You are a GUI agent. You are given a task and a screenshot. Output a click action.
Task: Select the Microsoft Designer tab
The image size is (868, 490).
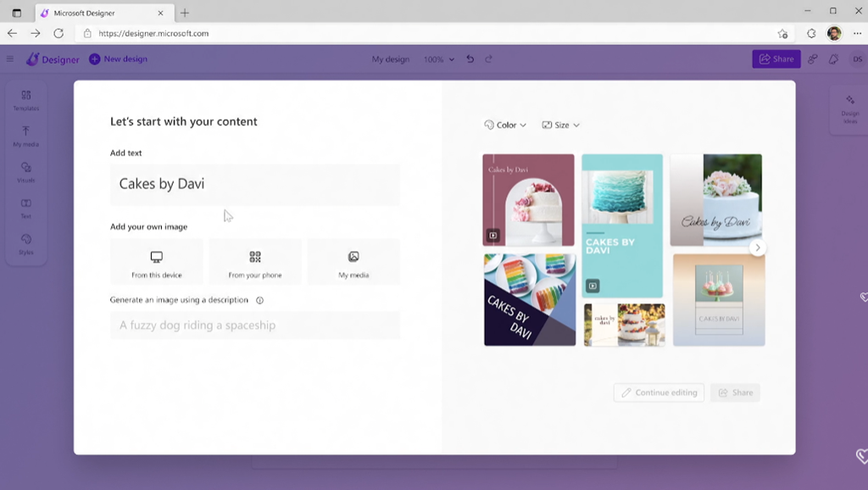click(x=104, y=13)
